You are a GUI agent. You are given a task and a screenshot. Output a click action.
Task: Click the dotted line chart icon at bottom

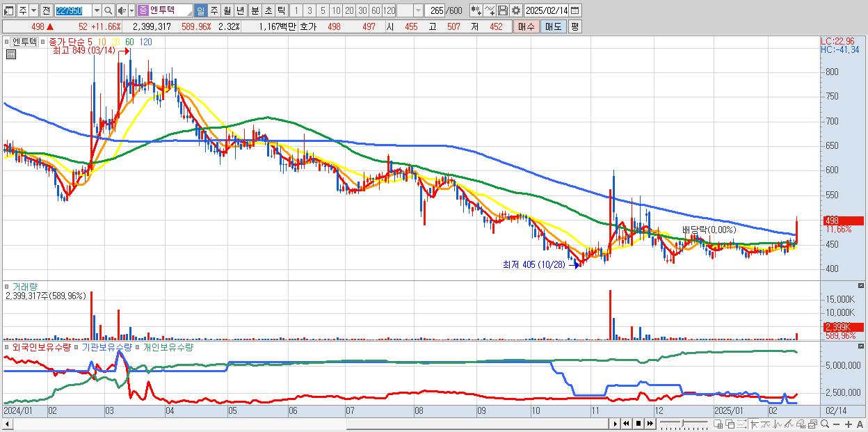click(x=741, y=424)
